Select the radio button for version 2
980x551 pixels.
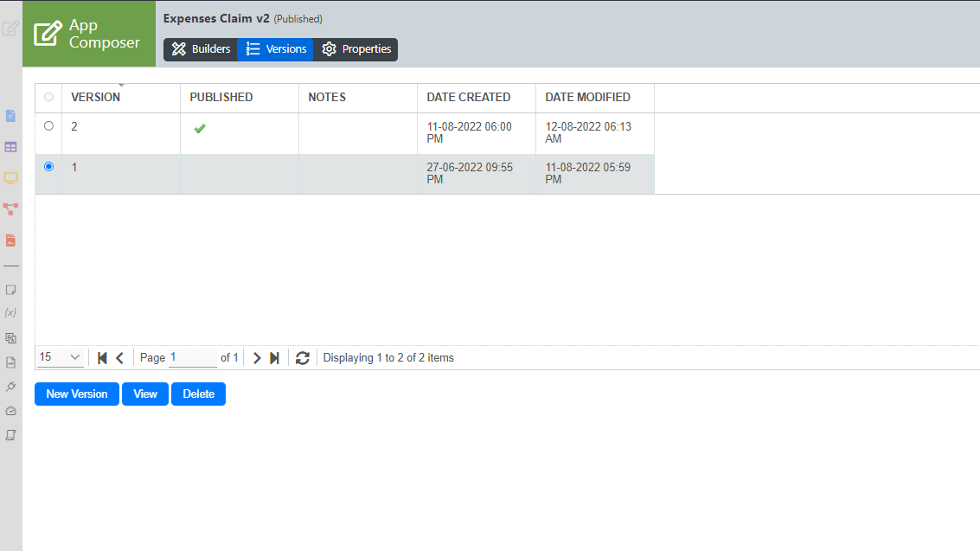(48, 126)
